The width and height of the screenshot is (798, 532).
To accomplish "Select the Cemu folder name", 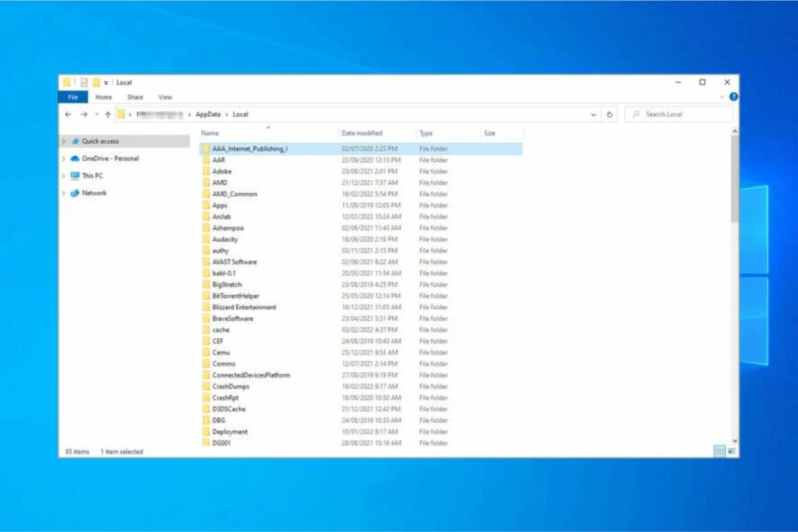I will pyautogui.click(x=221, y=352).
